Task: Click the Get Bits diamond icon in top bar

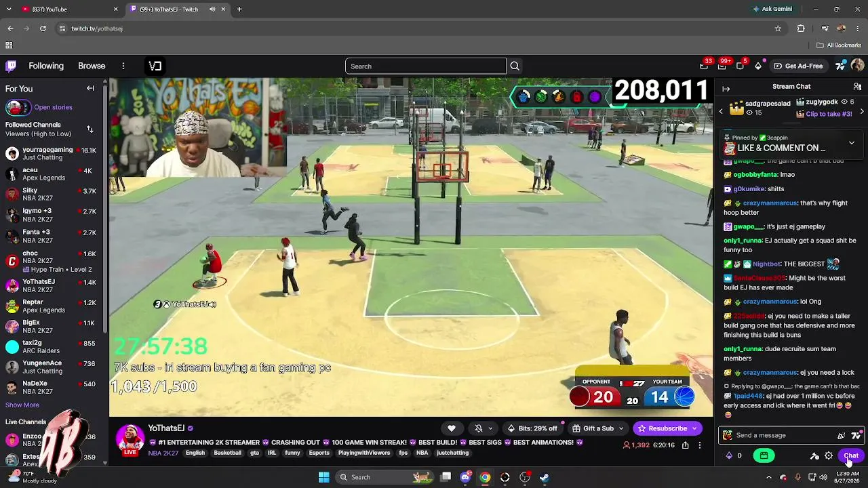Action: [758, 66]
